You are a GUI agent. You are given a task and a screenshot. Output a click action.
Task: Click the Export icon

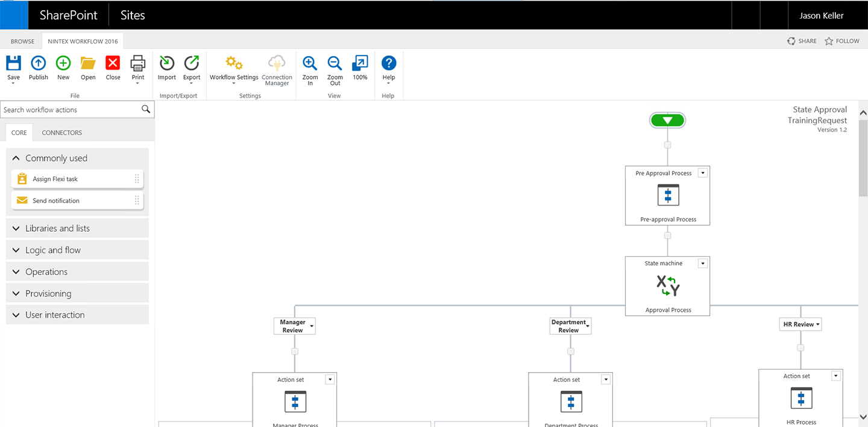pyautogui.click(x=192, y=63)
